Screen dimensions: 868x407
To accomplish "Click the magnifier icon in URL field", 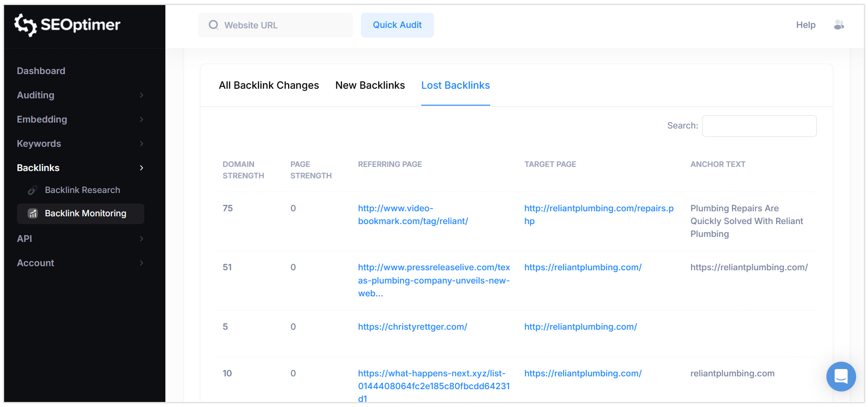I will (213, 25).
